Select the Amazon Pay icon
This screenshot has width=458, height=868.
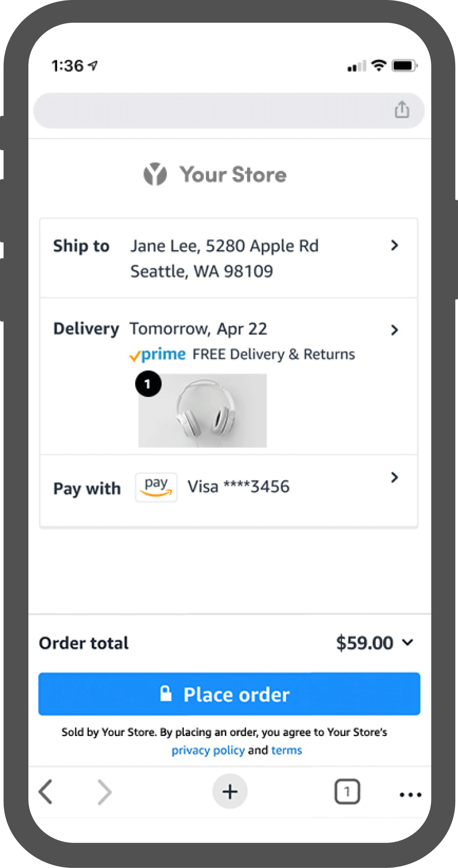156,487
